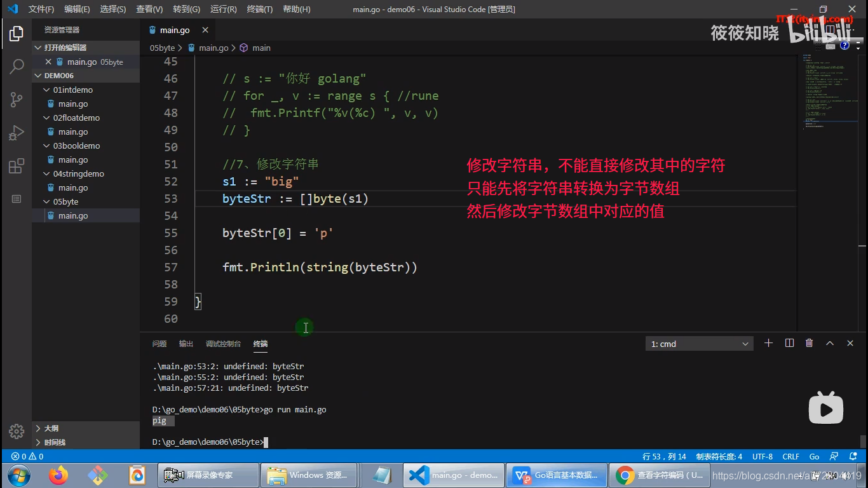This screenshot has width=868, height=488.
Task: Click the feedback icon in the status bar
Action: (834, 456)
